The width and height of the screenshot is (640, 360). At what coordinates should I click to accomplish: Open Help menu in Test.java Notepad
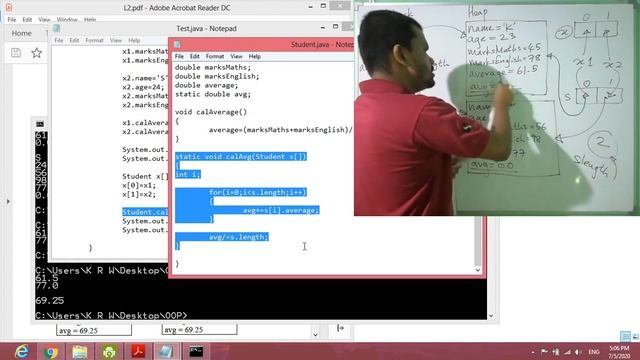134,40
